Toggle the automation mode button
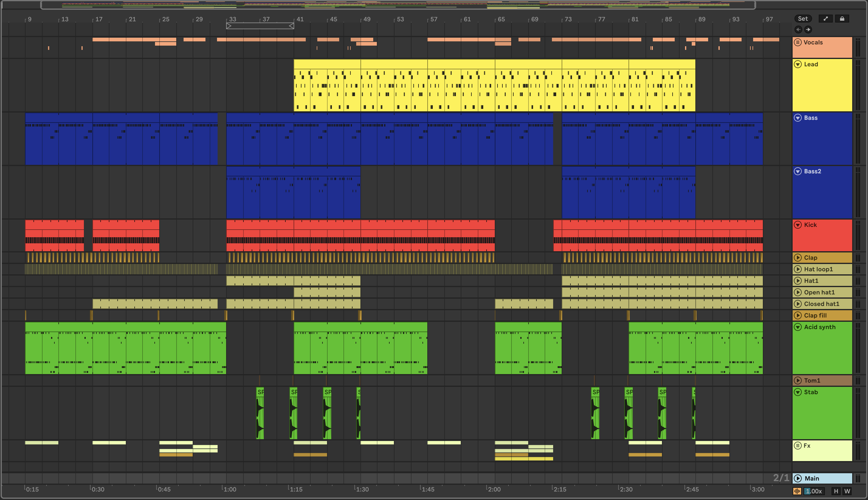 pyautogui.click(x=825, y=19)
